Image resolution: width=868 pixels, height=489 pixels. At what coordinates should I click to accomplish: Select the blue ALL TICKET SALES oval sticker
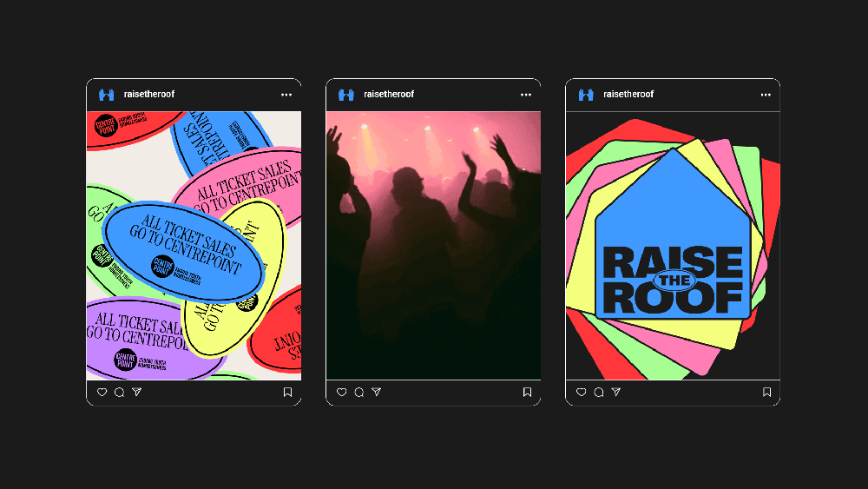point(182,250)
